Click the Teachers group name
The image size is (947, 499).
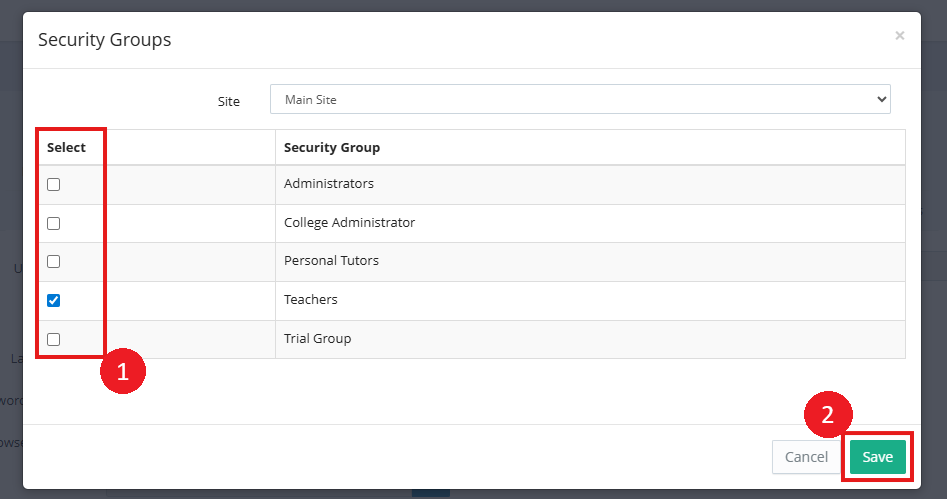[311, 300]
